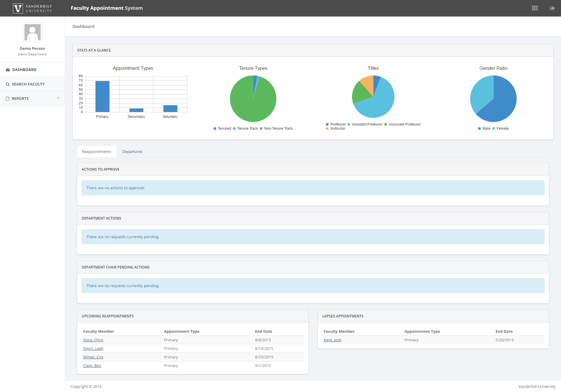561x392 pixels.
Task: Click the logout icon in top bar
Action: click(552, 8)
